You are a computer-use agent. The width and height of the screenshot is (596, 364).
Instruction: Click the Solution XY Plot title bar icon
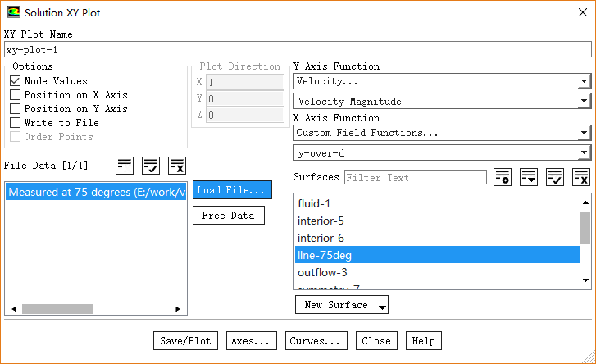pyautogui.click(x=13, y=13)
